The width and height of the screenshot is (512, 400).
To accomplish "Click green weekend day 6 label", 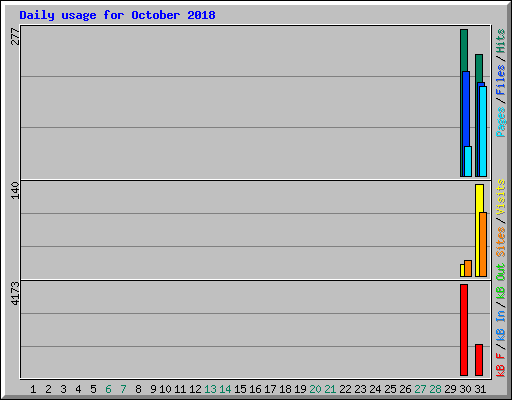I will (x=108, y=389).
